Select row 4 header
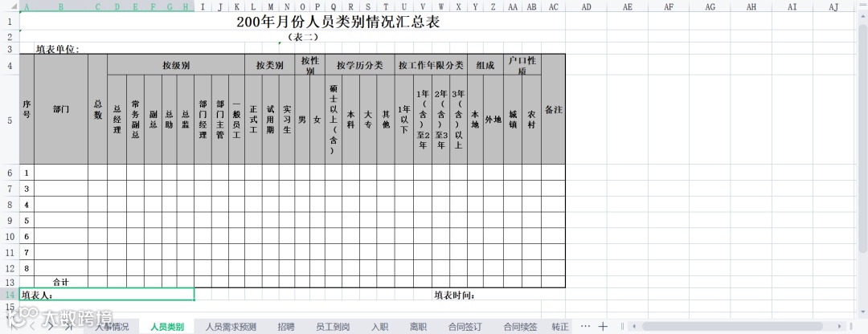Image resolution: width=868 pixels, height=334 pixels. pos(10,65)
